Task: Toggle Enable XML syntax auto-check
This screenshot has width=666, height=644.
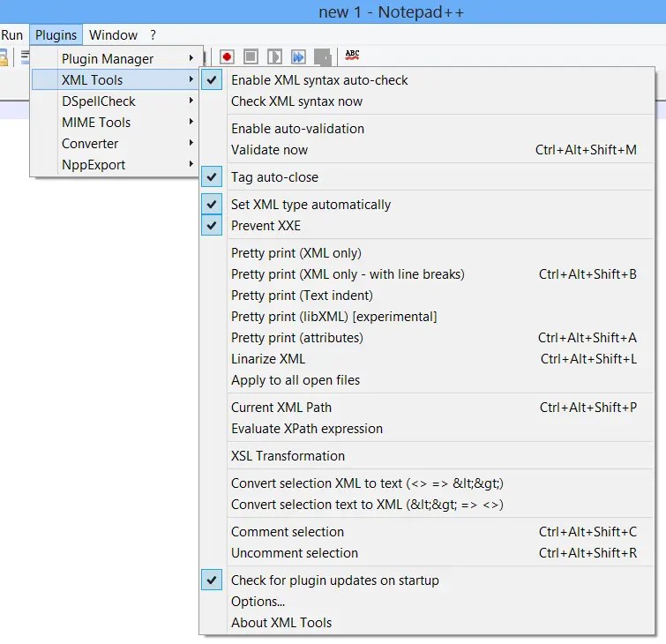Action: pos(427,80)
